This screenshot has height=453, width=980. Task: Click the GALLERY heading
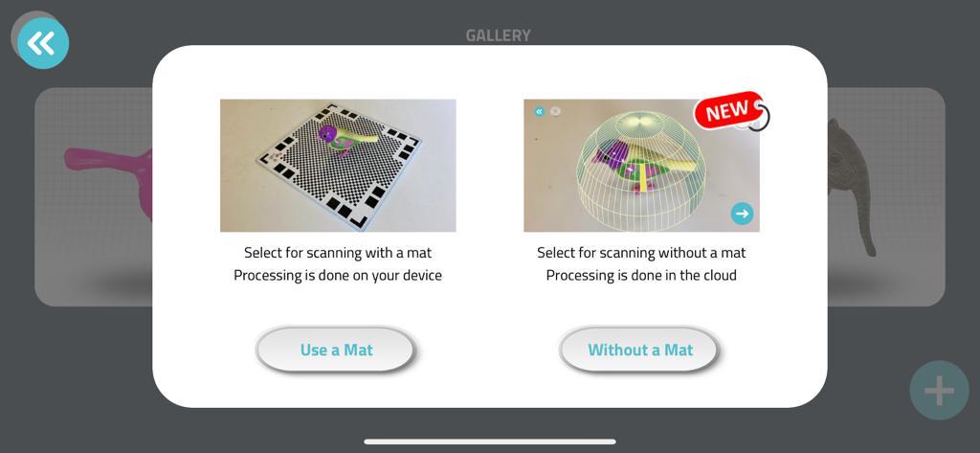click(x=498, y=35)
